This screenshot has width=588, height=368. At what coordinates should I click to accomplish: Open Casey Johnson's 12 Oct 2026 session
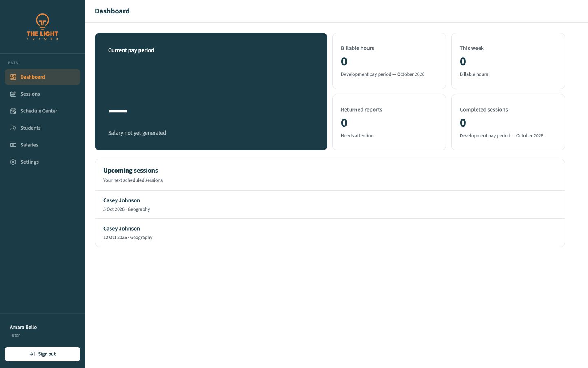[x=330, y=233]
